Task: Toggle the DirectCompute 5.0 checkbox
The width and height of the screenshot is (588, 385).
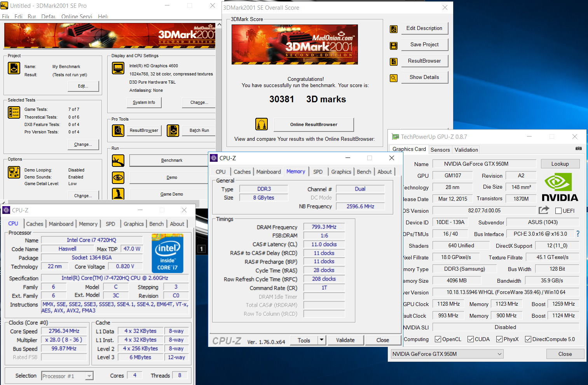Action: (528, 339)
